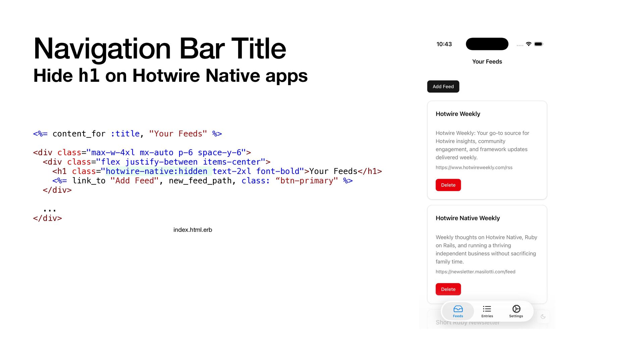Click the battery status icon
The image size is (644, 362).
pos(538,44)
